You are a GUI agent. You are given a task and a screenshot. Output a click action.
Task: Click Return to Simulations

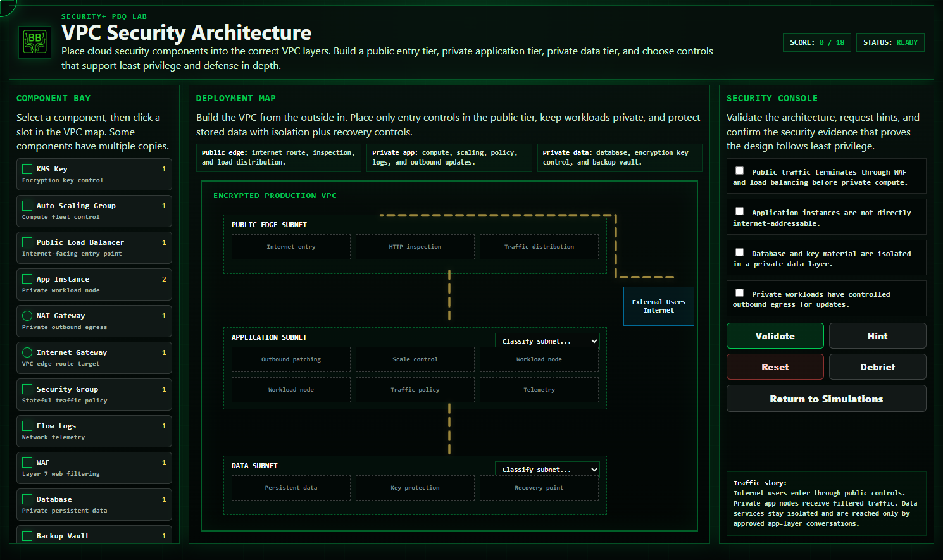(827, 399)
